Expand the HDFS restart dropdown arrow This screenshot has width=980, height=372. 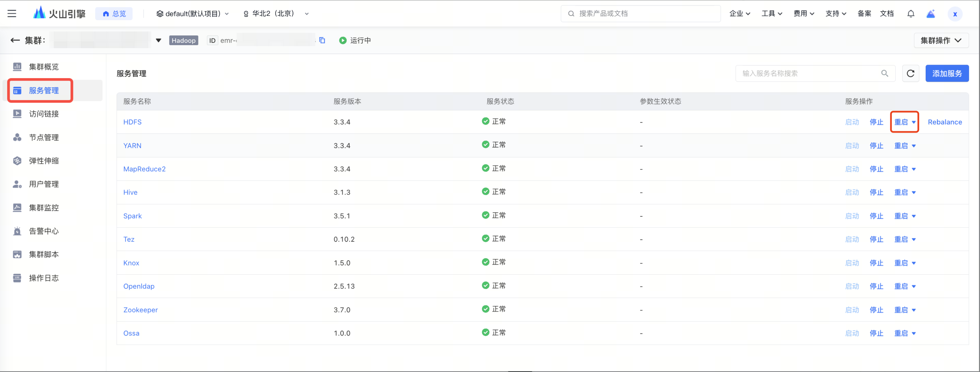click(913, 122)
